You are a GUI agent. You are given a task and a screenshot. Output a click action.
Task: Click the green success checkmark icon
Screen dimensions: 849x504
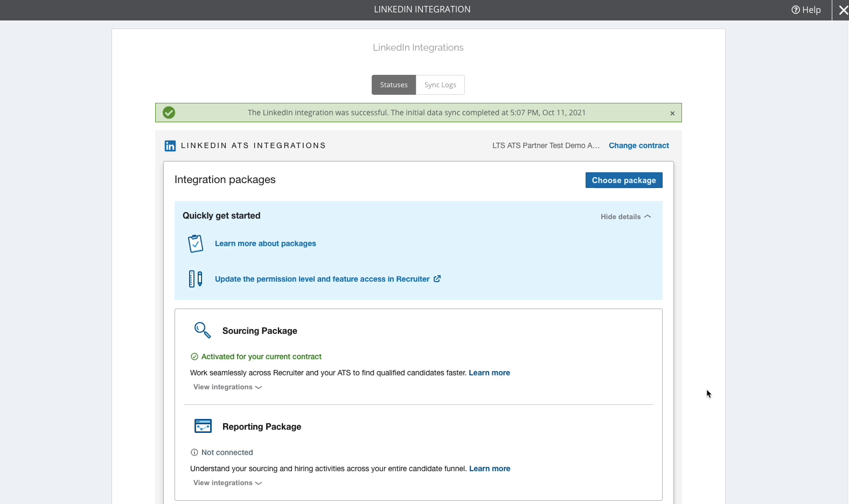click(169, 113)
